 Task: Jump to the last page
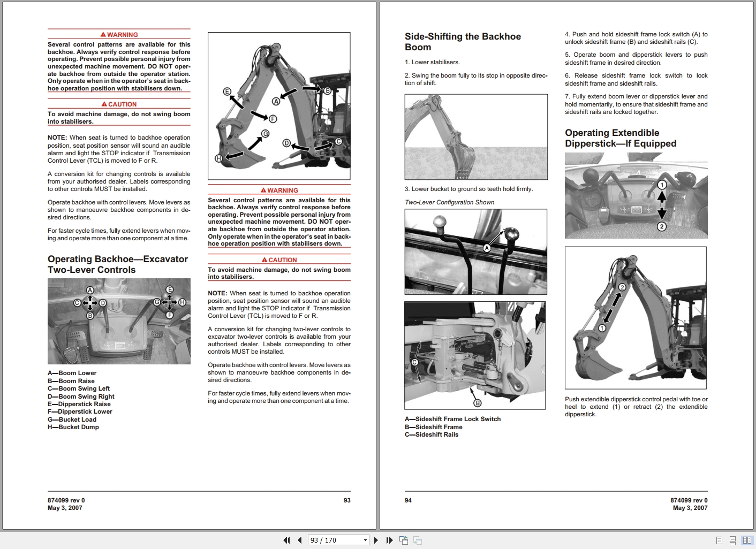point(389,540)
